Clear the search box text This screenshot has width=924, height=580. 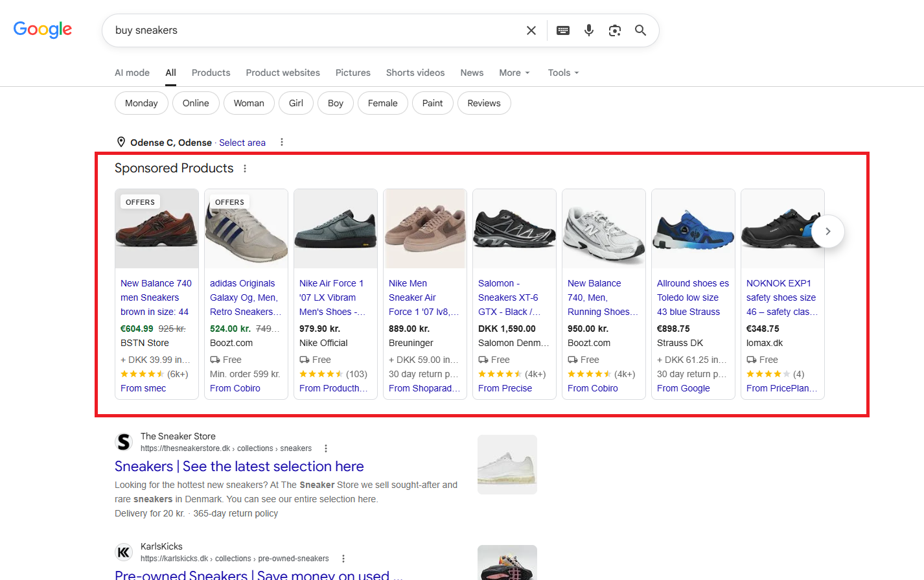tap(531, 30)
